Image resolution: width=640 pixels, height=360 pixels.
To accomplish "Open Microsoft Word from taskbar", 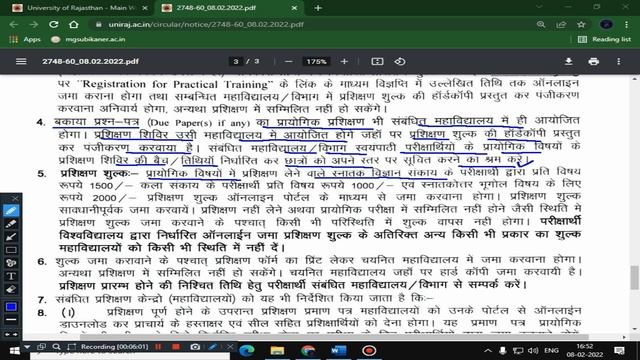I will (x=338, y=351).
